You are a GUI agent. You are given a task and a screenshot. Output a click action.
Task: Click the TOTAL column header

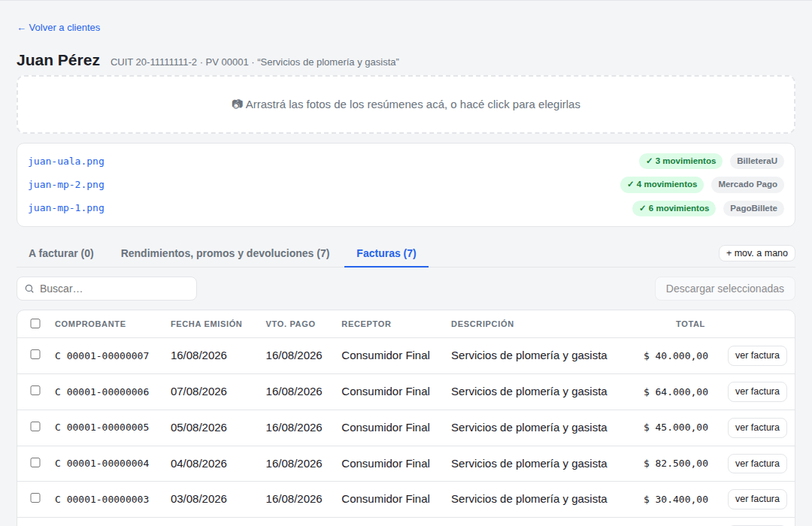point(689,324)
